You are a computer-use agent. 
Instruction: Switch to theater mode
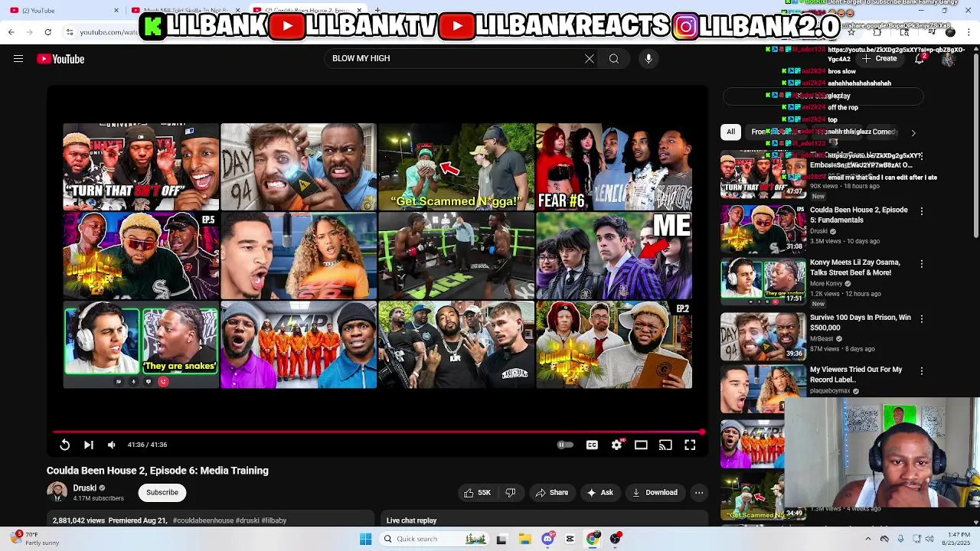641,445
